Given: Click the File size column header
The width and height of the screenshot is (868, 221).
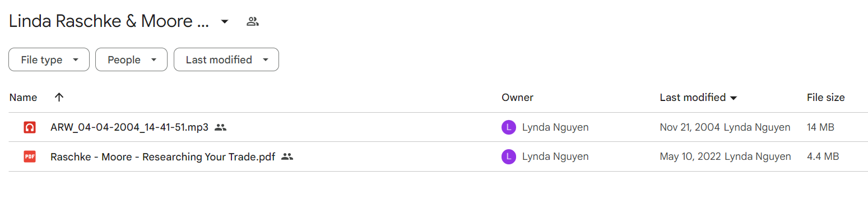Looking at the screenshot, I should tap(825, 98).
